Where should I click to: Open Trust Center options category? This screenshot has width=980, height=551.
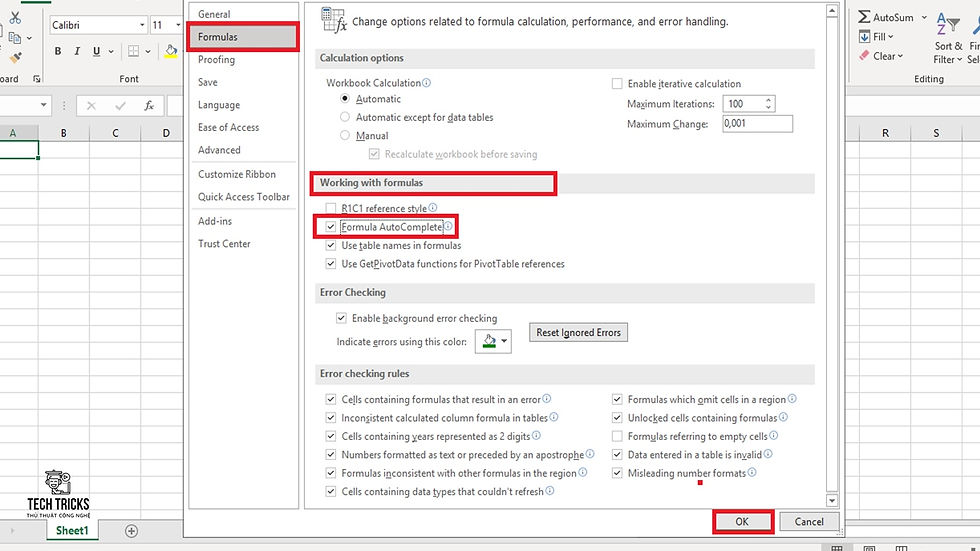(x=242, y=244)
